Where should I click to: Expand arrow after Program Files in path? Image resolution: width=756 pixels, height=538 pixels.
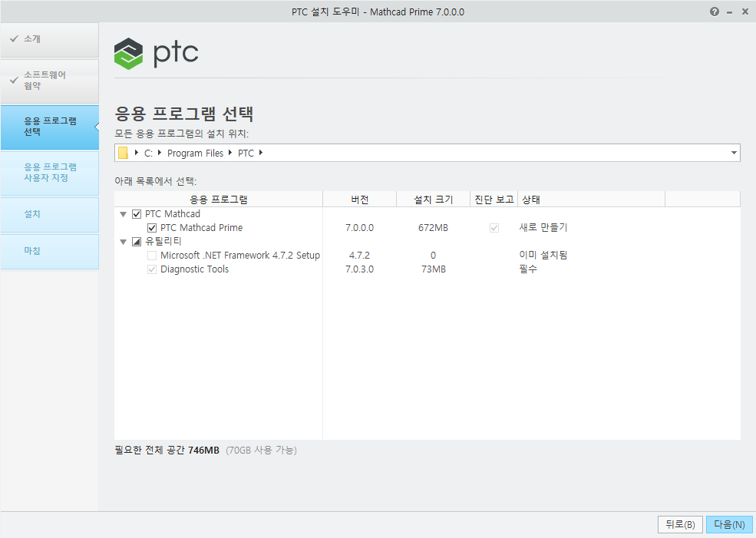tap(230, 153)
